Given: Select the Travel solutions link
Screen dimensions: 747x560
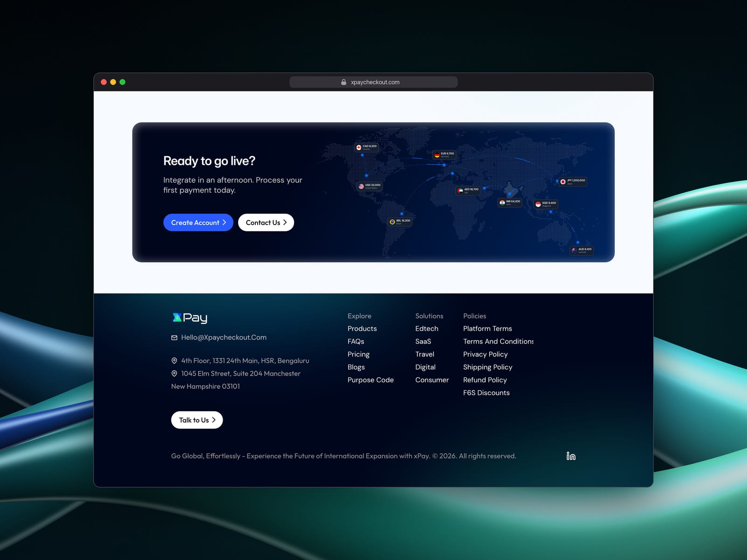Looking at the screenshot, I should point(425,354).
